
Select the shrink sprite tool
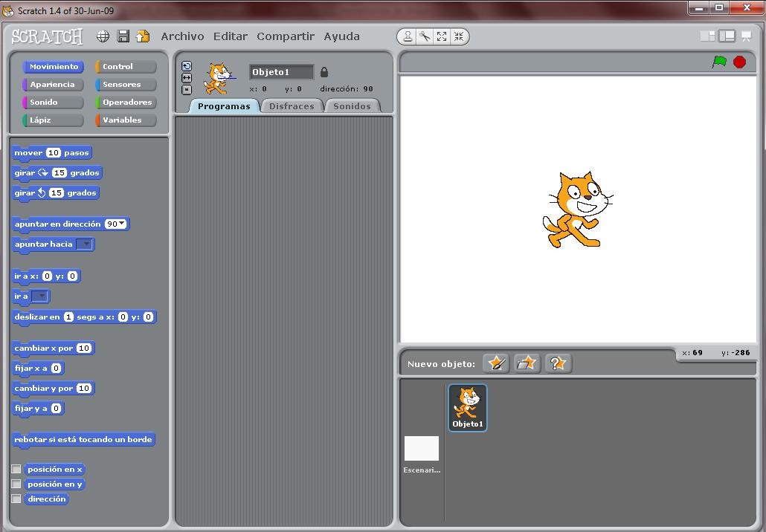459,36
